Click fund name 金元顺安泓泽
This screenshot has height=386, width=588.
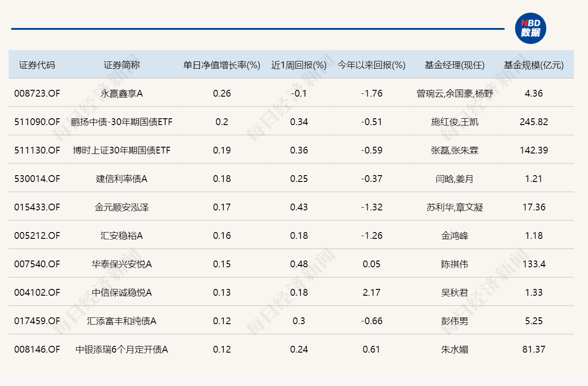point(122,207)
